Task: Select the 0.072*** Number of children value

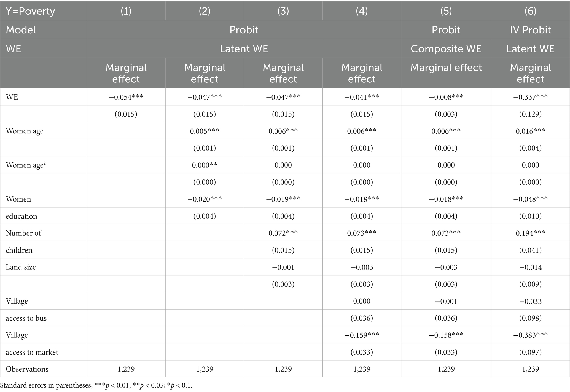Action: [x=283, y=233]
